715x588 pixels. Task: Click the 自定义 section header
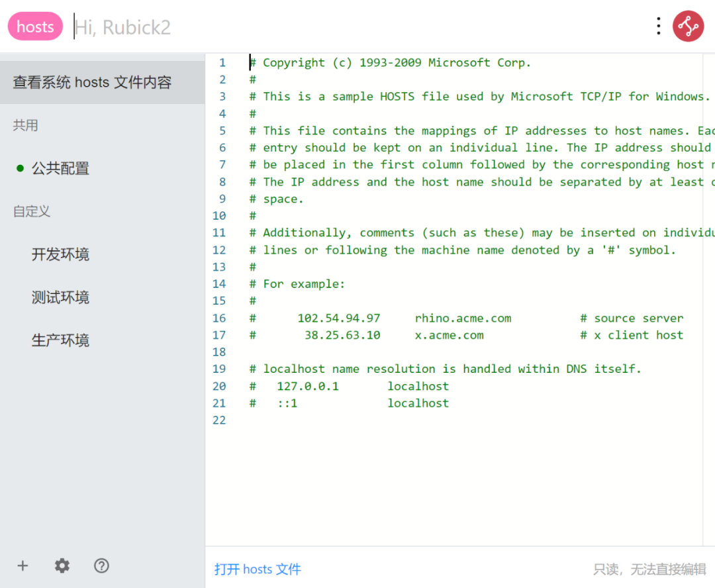(32, 212)
